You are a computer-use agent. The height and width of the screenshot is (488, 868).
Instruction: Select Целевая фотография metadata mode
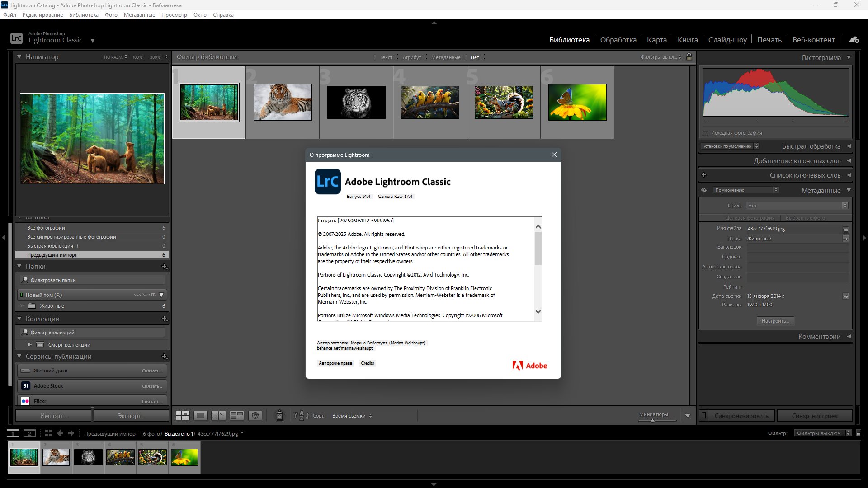[x=750, y=218]
